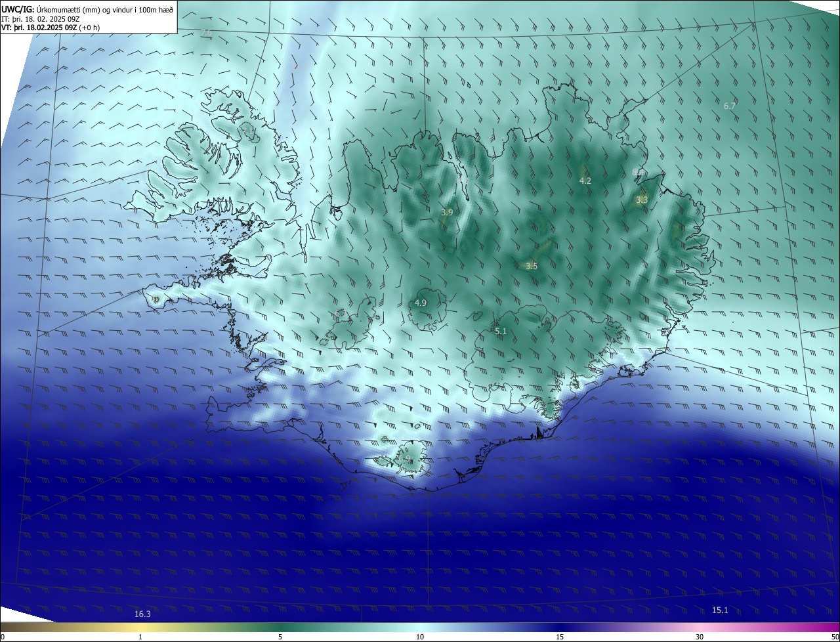The image size is (840, 642).
Task: Click the 50 tick on the colour scale
Action: click(835, 637)
